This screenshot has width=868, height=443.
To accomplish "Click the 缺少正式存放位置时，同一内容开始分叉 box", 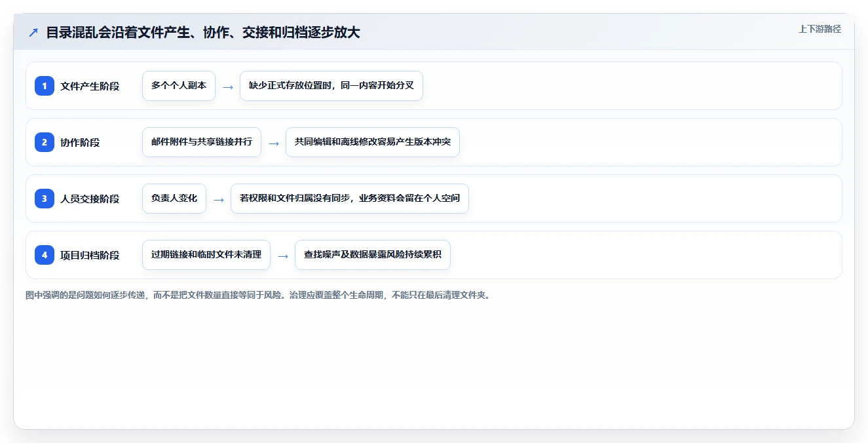I will click(331, 86).
